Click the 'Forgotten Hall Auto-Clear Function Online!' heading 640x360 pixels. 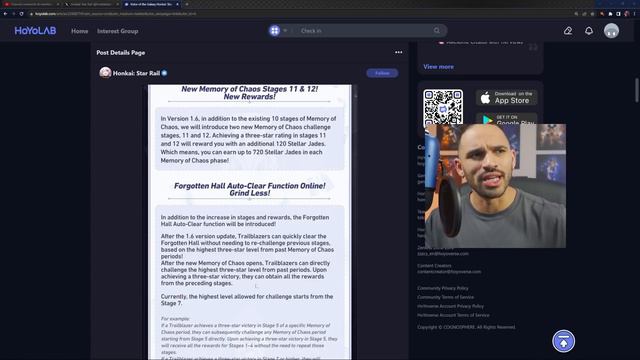click(249, 189)
